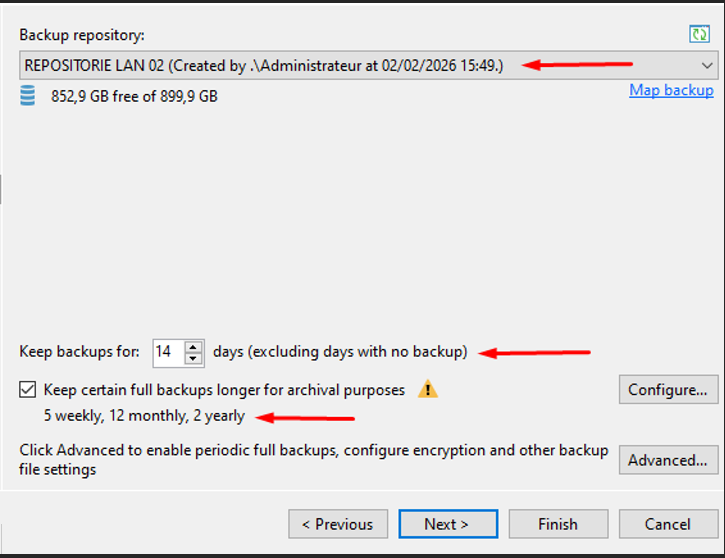Proceed with the Next button
This screenshot has width=725, height=558.
[446, 524]
